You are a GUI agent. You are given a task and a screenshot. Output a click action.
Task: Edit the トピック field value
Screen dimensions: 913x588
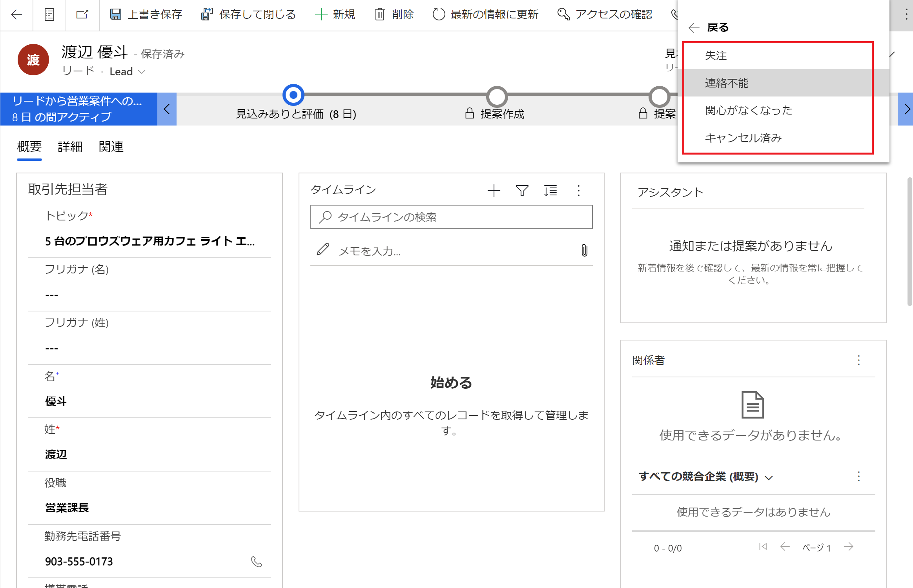point(150,241)
